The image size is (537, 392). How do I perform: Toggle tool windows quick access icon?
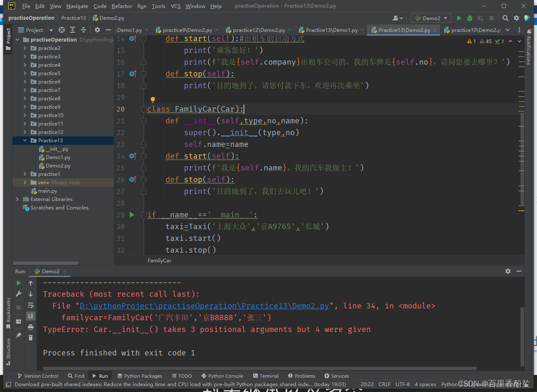[x=8, y=384]
